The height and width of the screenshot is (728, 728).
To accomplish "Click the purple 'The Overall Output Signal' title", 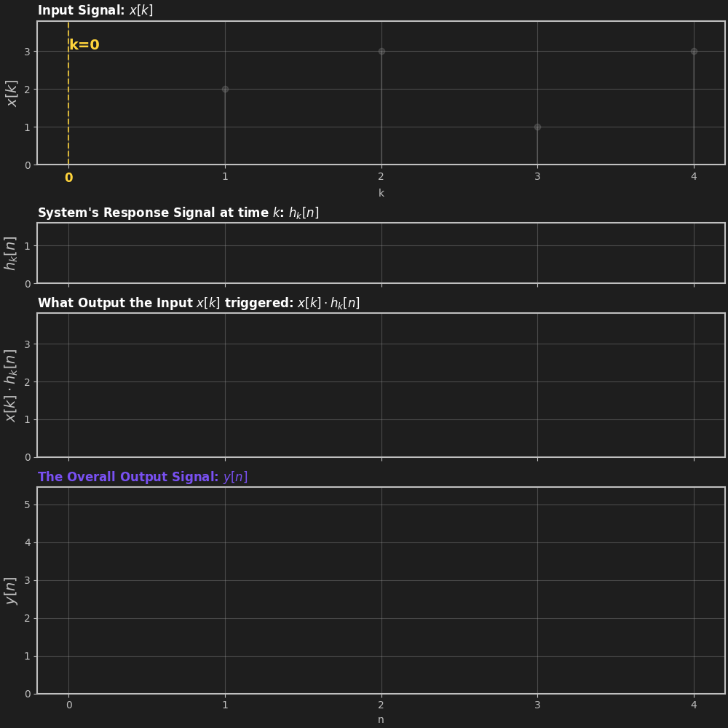I will 143,477.
